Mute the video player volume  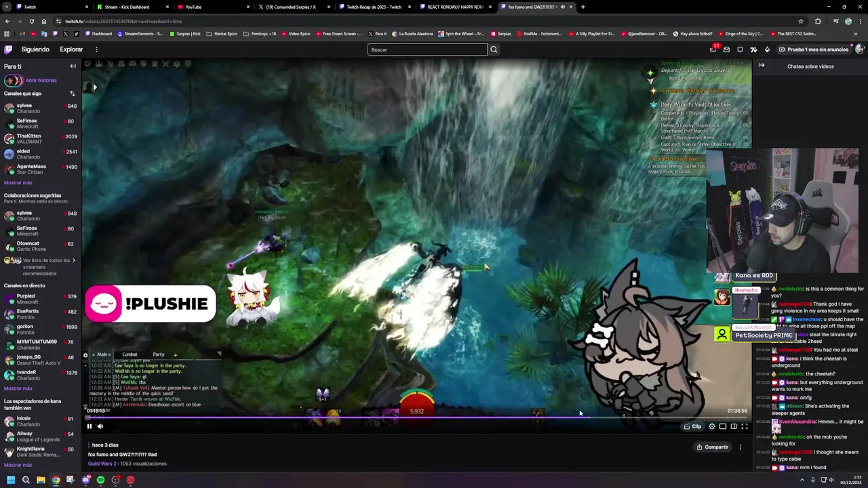click(100, 426)
